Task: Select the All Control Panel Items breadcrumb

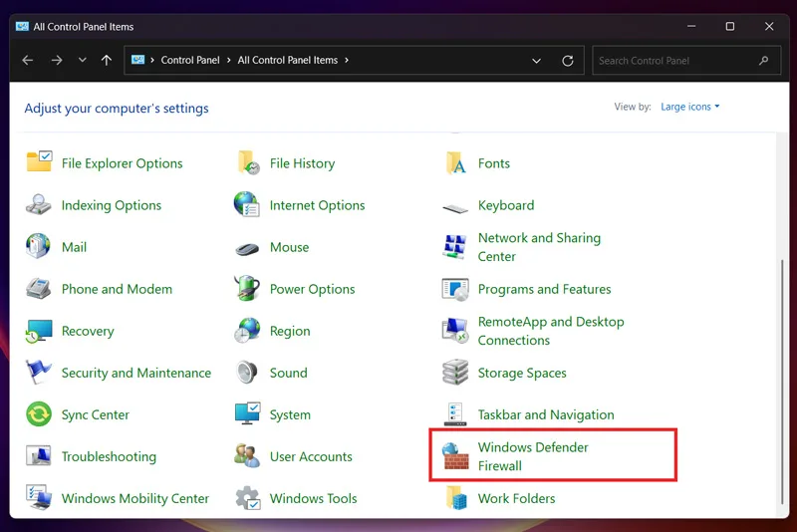Action: pos(288,60)
